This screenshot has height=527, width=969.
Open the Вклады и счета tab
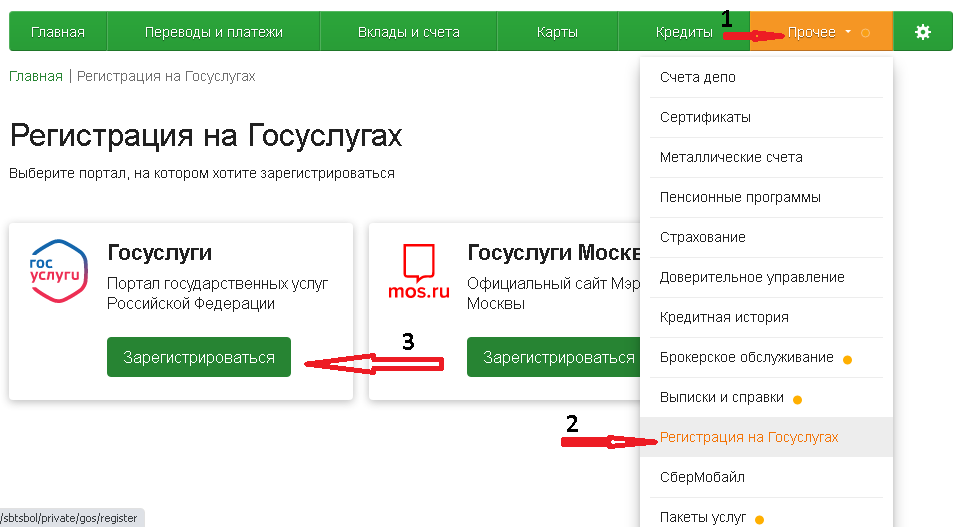408,32
